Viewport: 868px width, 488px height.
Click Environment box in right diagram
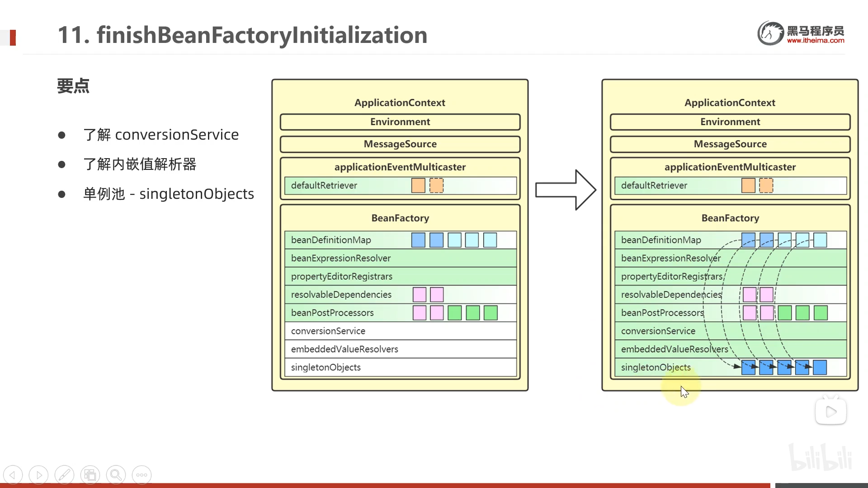[730, 122]
